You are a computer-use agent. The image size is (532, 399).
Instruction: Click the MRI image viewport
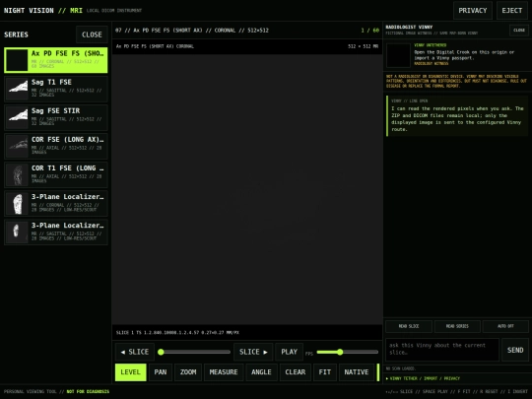(247, 189)
